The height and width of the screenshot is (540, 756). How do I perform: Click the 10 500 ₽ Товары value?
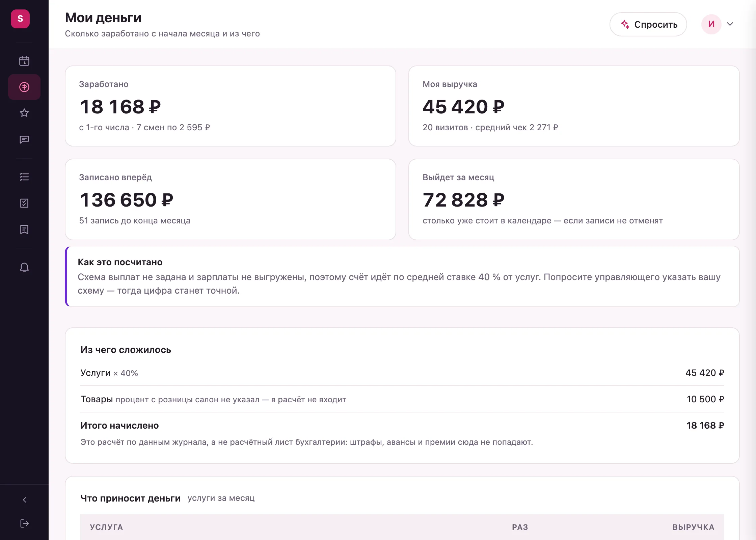[705, 399]
